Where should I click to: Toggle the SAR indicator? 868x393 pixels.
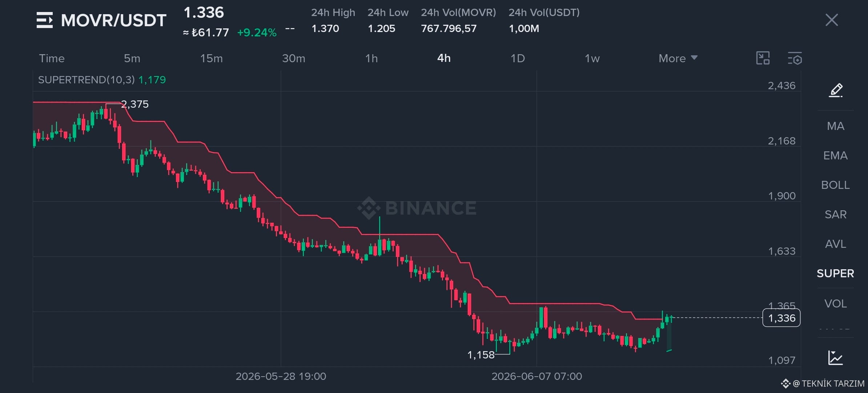836,215
